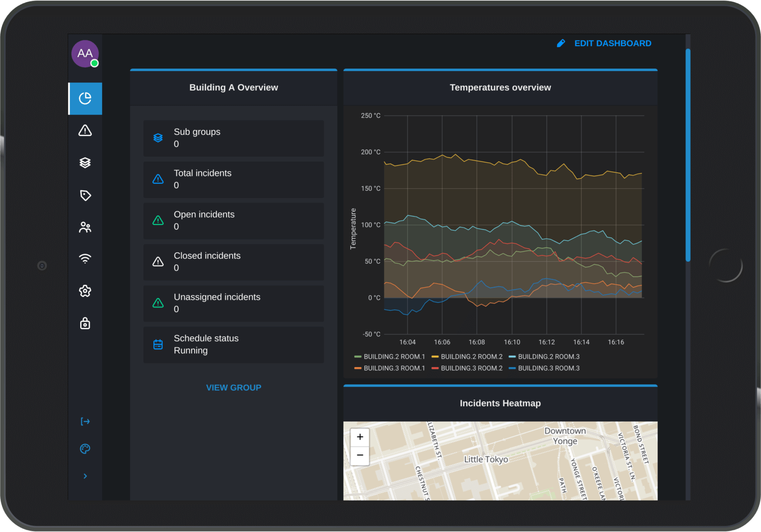This screenshot has height=532, width=761.
Task: Open the incidents alert panel from sidebar
Action: pos(85,131)
